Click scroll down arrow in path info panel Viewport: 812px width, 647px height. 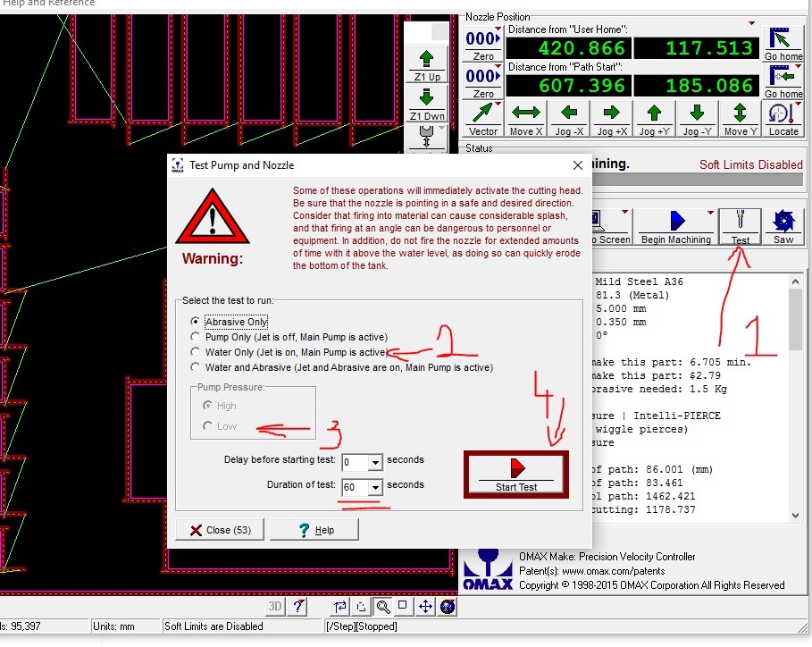click(x=795, y=515)
